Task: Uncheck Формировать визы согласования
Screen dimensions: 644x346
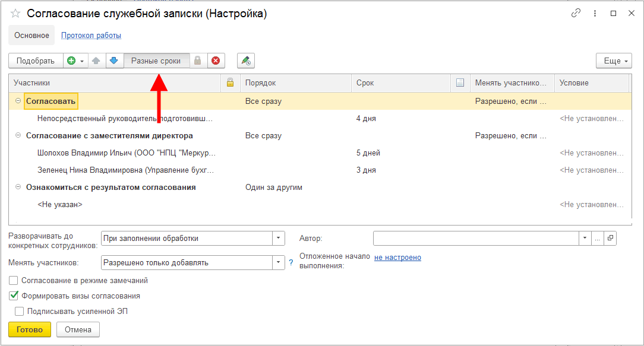Action: [14, 296]
